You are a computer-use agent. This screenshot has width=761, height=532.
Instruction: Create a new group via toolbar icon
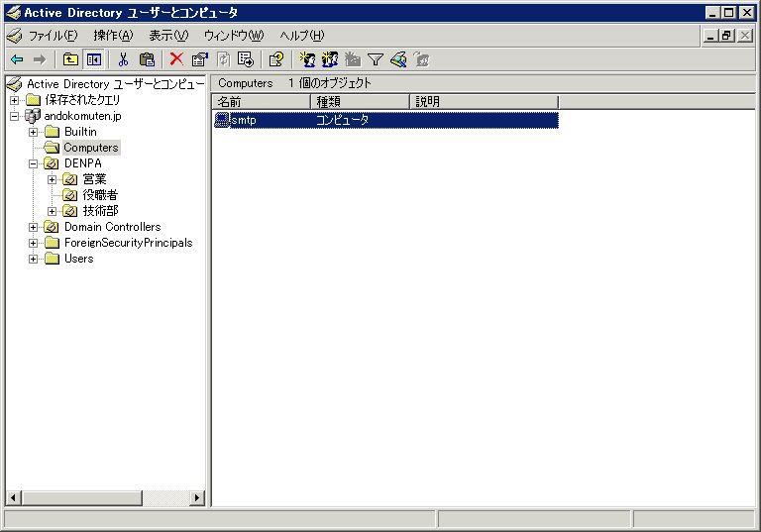(330, 59)
